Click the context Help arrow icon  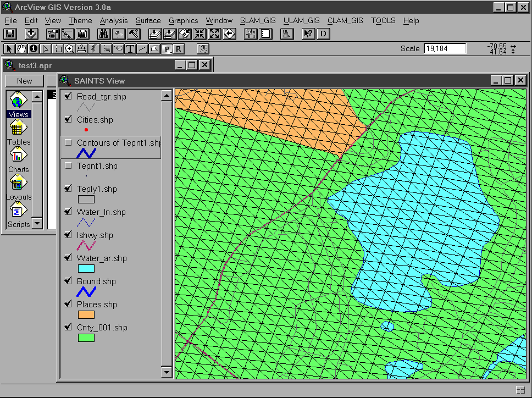(x=308, y=34)
